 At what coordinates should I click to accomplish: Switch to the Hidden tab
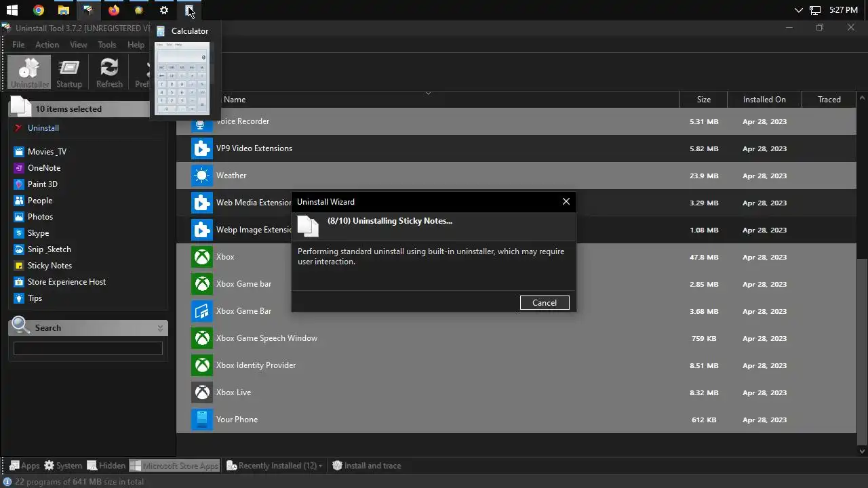pos(106,466)
